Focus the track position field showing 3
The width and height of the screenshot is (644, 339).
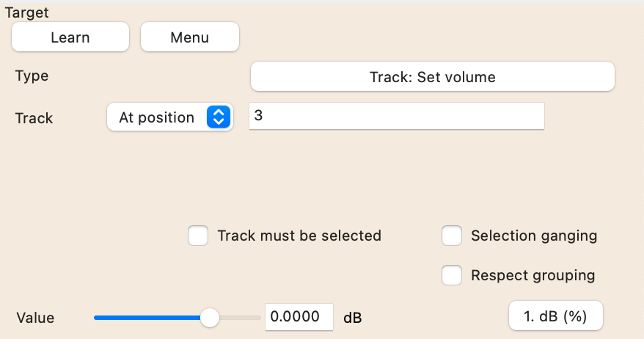397,116
